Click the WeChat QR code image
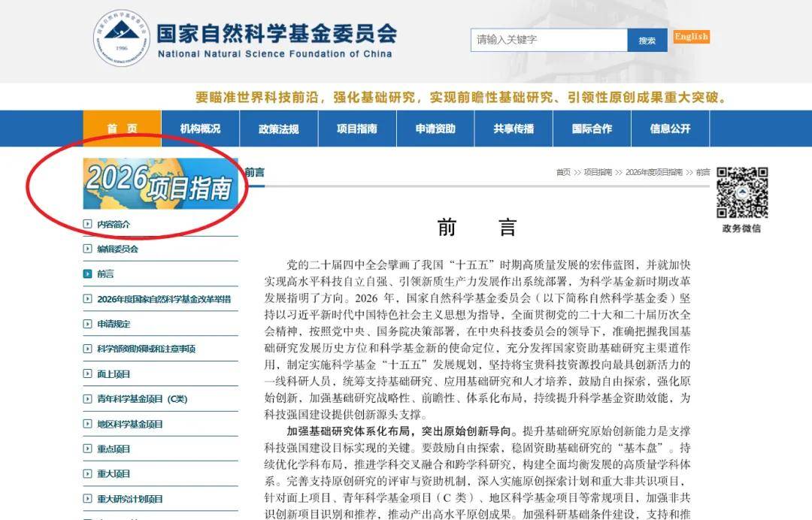 click(741, 193)
